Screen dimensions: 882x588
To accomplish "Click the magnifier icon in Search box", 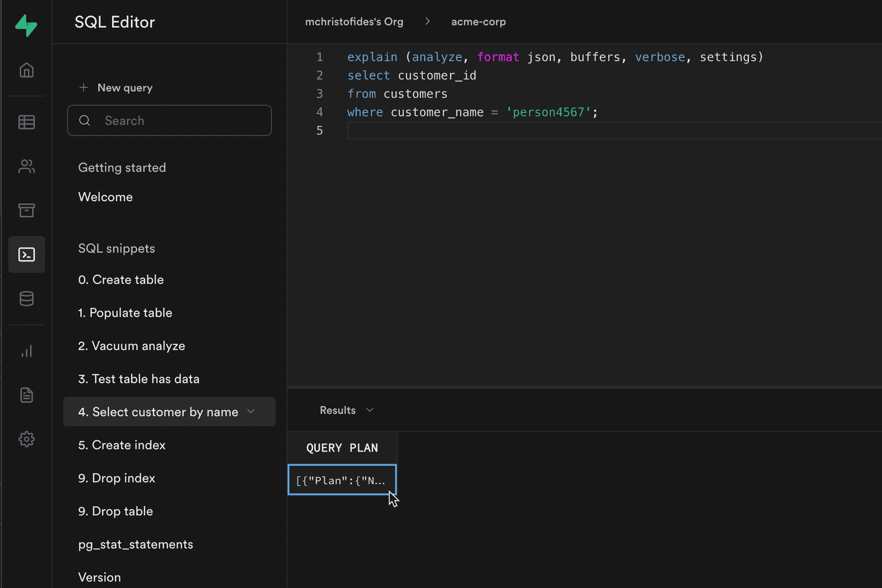I will tap(85, 120).
